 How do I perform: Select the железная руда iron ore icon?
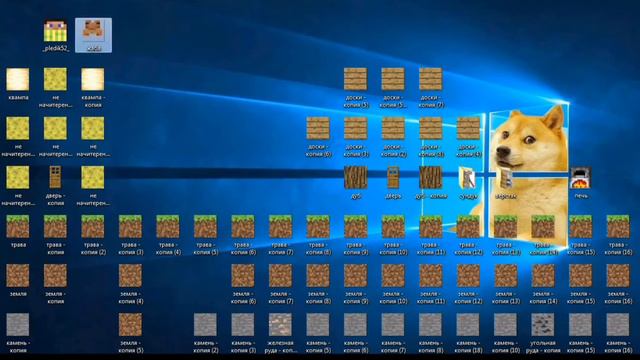[x=280, y=324]
